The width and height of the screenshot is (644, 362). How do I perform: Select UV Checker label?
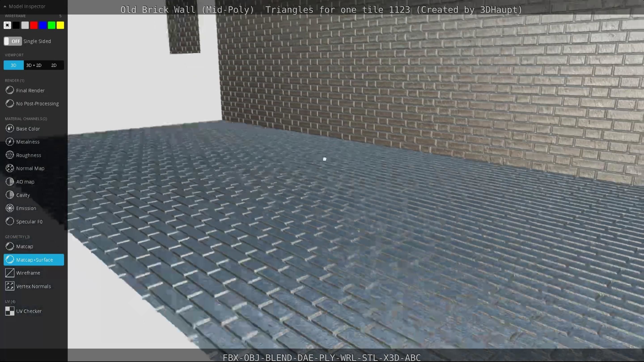(29, 311)
